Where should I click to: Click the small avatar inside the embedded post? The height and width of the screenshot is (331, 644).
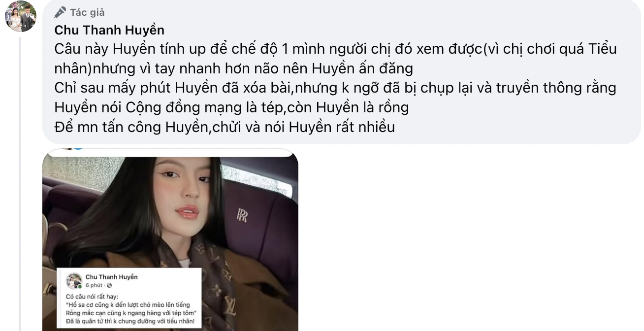pos(74,281)
